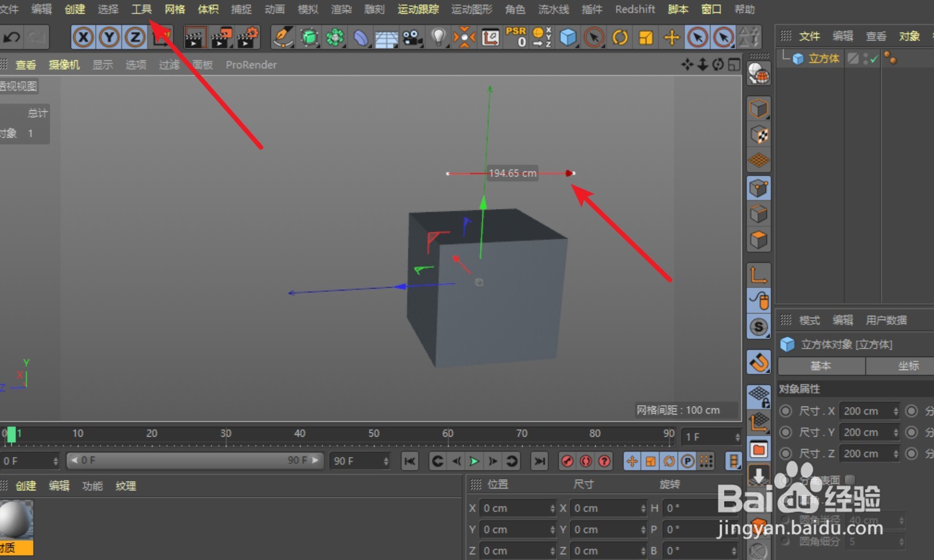Open viewport ProRender menu
Image resolution: width=934 pixels, height=560 pixels.
point(251,65)
